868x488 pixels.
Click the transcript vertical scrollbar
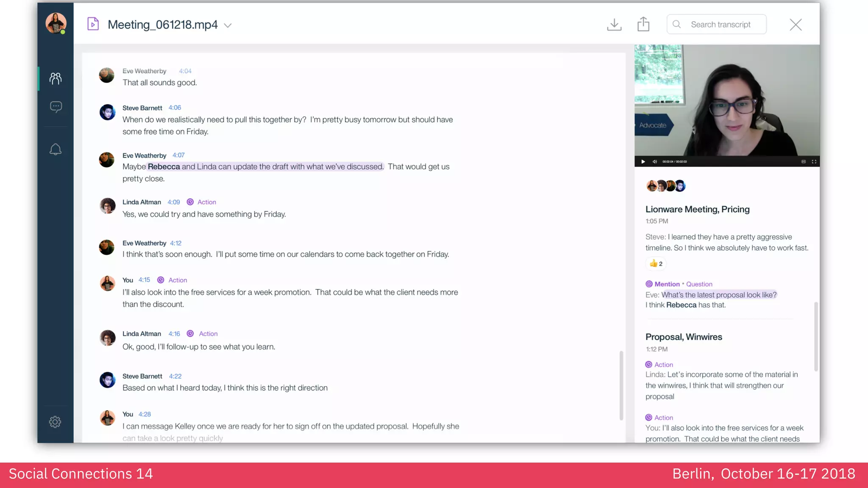coord(621,385)
